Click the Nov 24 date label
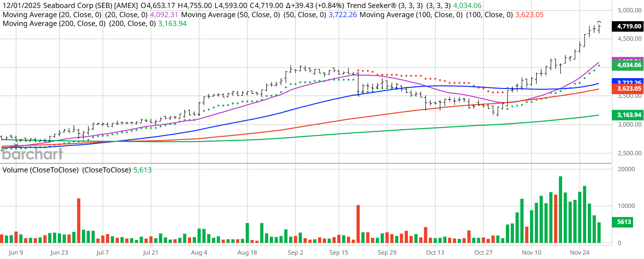Viewport: 644px width, 259px height. pyautogui.click(x=580, y=253)
